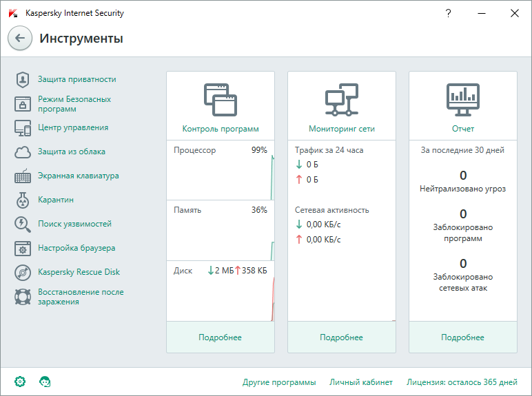Click the Память 36% usage graph
This screenshot has height=396, width=532.
coord(221,231)
